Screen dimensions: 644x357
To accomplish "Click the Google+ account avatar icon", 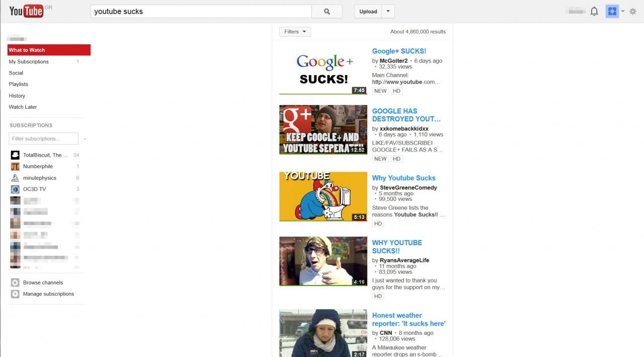I will tap(612, 11).
